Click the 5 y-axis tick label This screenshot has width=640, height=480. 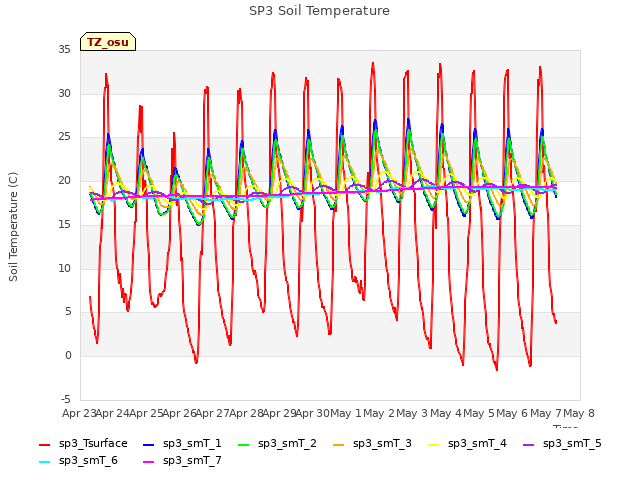click(68, 312)
